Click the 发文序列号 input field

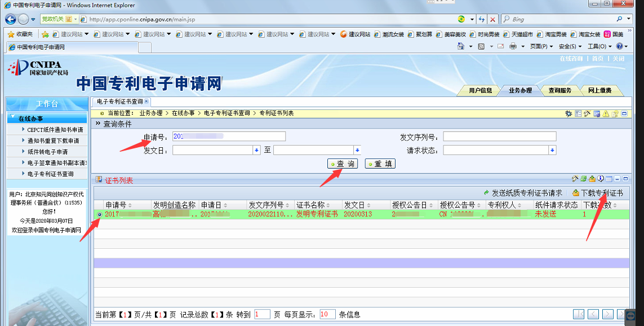pyautogui.click(x=499, y=136)
